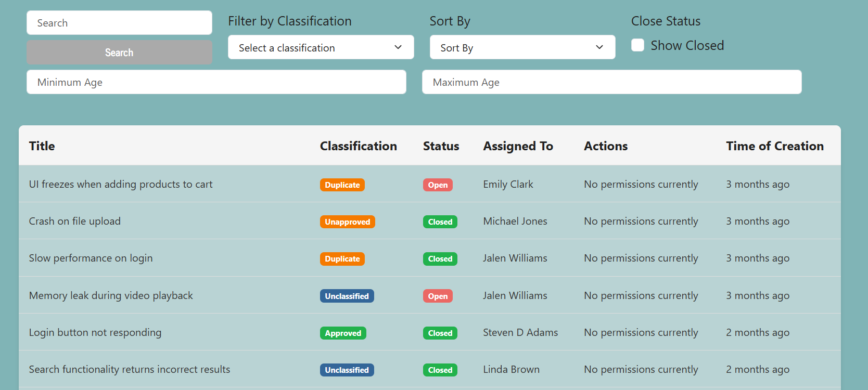Focus the Search text field

[119, 23]
